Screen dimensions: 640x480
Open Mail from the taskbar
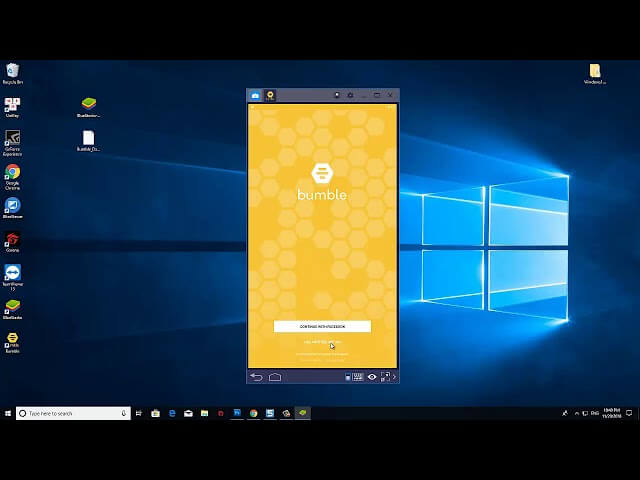tap(188, 413)
